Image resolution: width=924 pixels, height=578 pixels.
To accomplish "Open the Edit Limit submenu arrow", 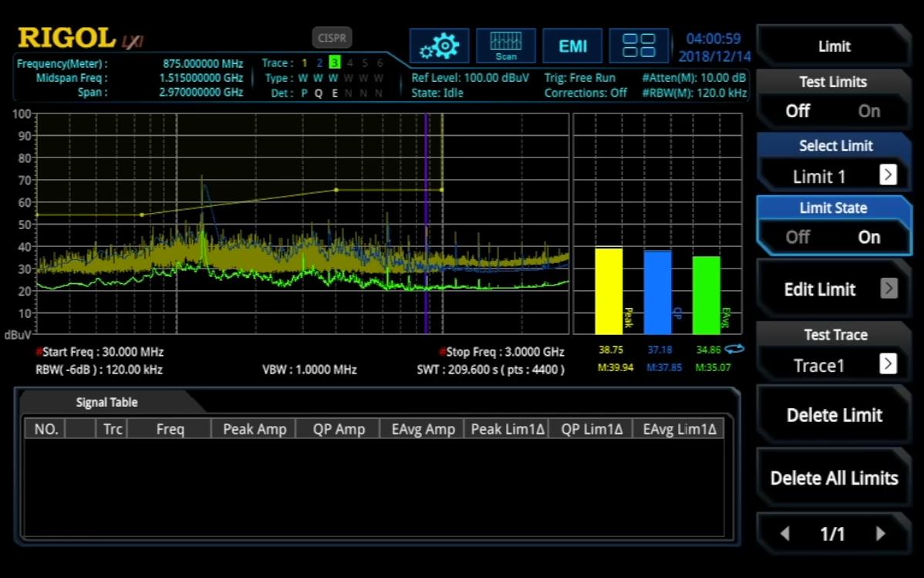I will (x=889, y=289).
